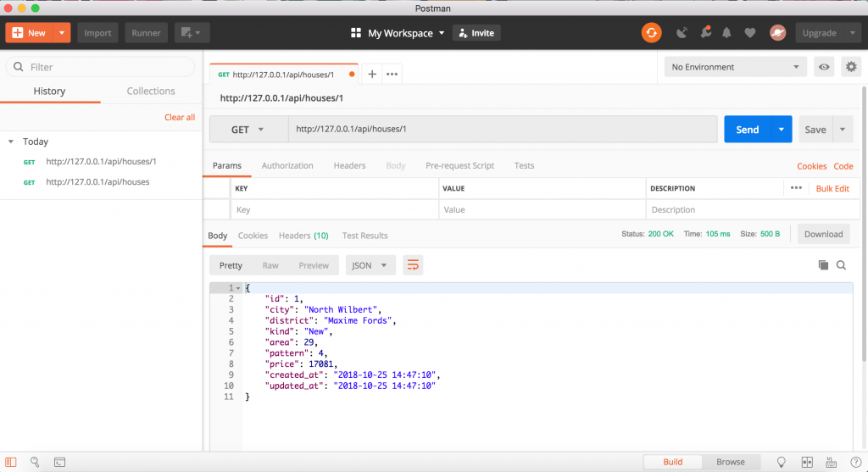Open Save button dropdown arrow
This screenshot has width=868, height=472.
coord(843,130)
